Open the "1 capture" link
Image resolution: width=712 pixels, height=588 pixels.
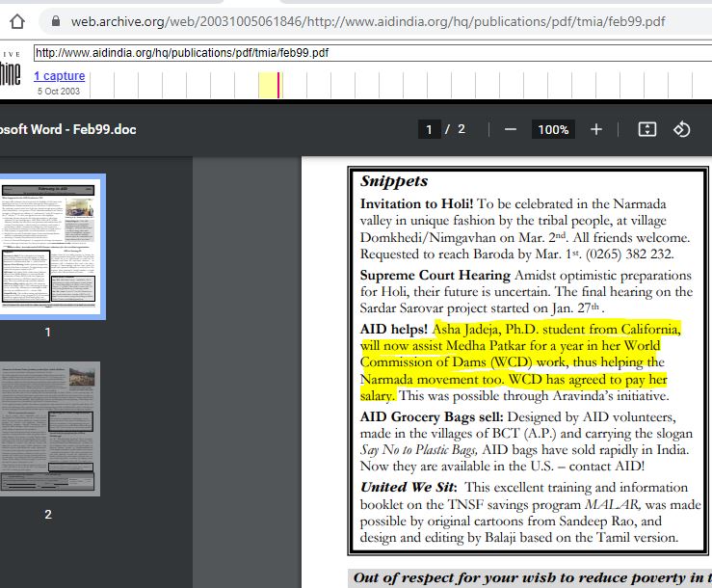click(60, 76)
